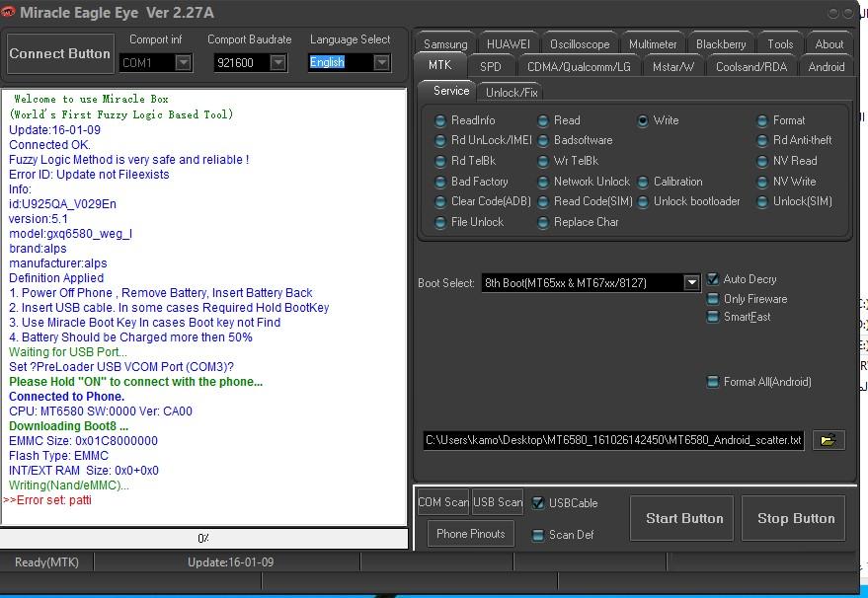Open the About tab
Screen dimensions: 868x598
click(x=829, y=44)
